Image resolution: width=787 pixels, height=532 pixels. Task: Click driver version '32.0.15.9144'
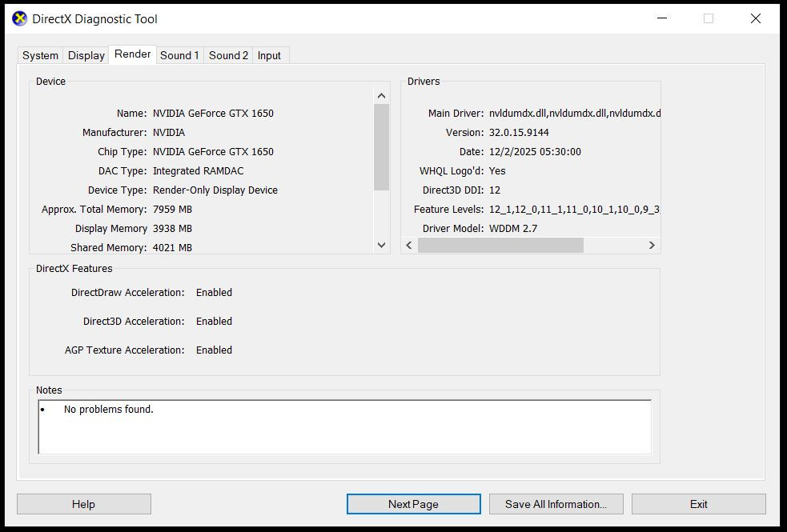click(519, 132)
